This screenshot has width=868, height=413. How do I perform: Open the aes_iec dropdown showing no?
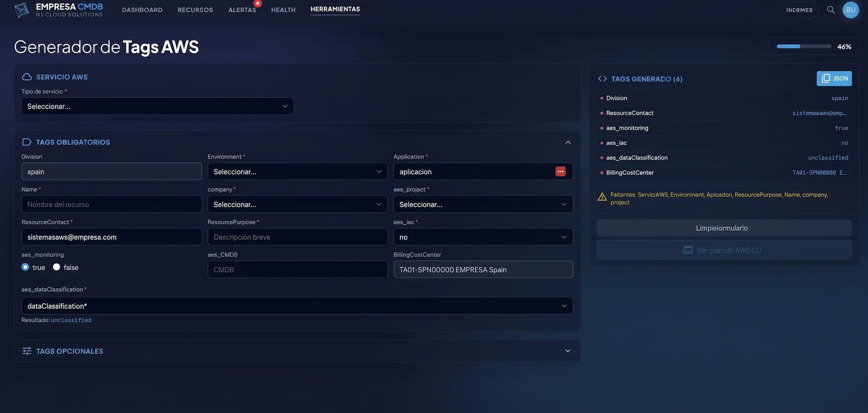(483, 237)
